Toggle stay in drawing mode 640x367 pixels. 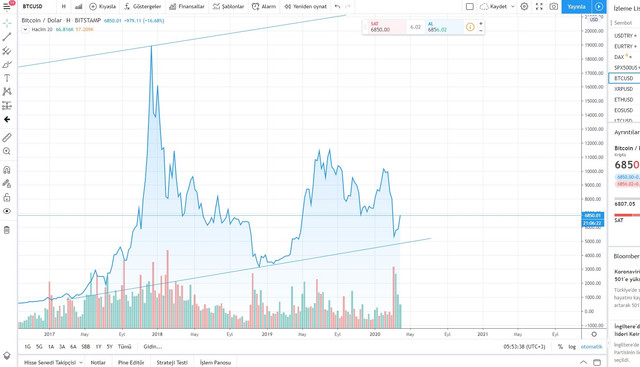(x=7, y=184)
